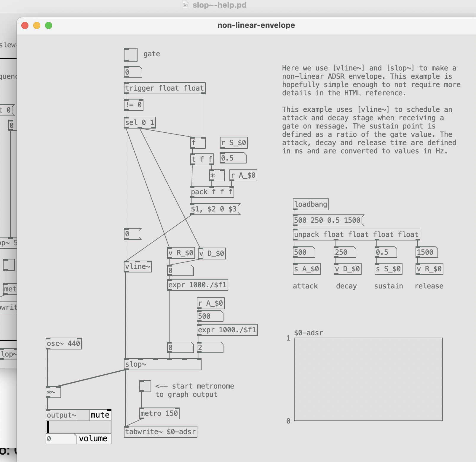The width and height of the screenshot is (476, 462).
Task: Click the 0 number box left of 2
Action: (181, 348)
